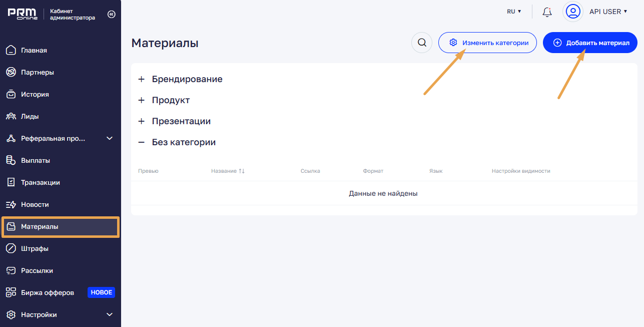
Task: Collapse the Без категории section
Action: [141, 143]
